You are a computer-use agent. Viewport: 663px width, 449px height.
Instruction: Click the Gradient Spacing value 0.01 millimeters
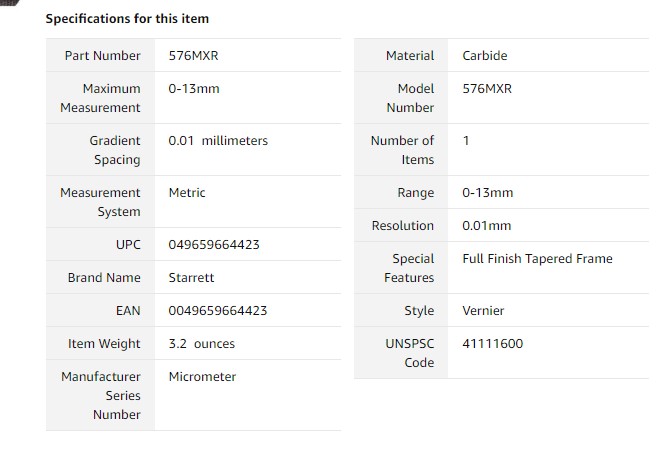pyautogui.click(x=218, y=140)
